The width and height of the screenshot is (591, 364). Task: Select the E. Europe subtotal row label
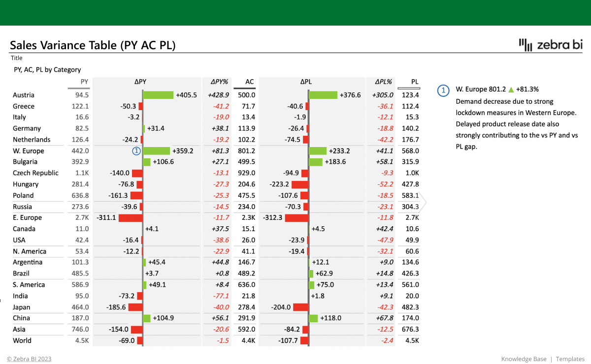click(27, 217)
